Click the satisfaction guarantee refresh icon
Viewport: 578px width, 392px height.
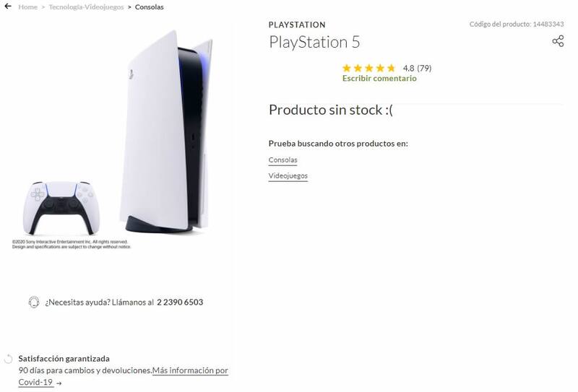click(x=8, y=359)
